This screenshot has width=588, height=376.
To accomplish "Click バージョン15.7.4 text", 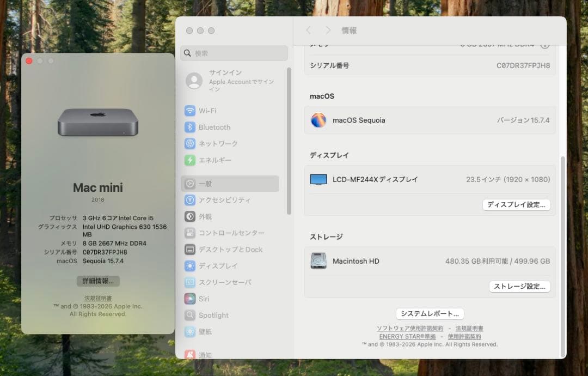I will click(x=523, y=120).
